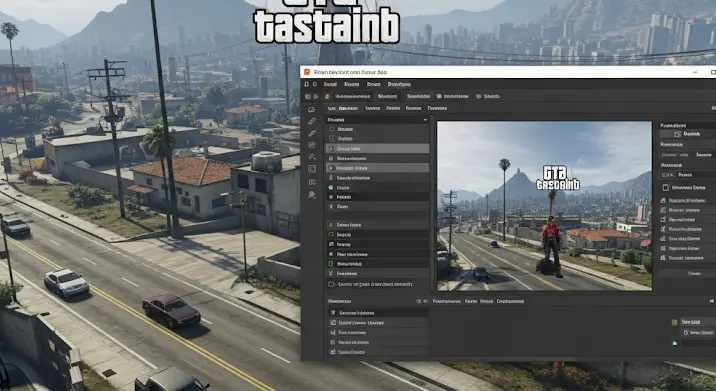716x391 pixels.
Task: Select the first row in the bottom-left panel list
Action: (377, 313)
